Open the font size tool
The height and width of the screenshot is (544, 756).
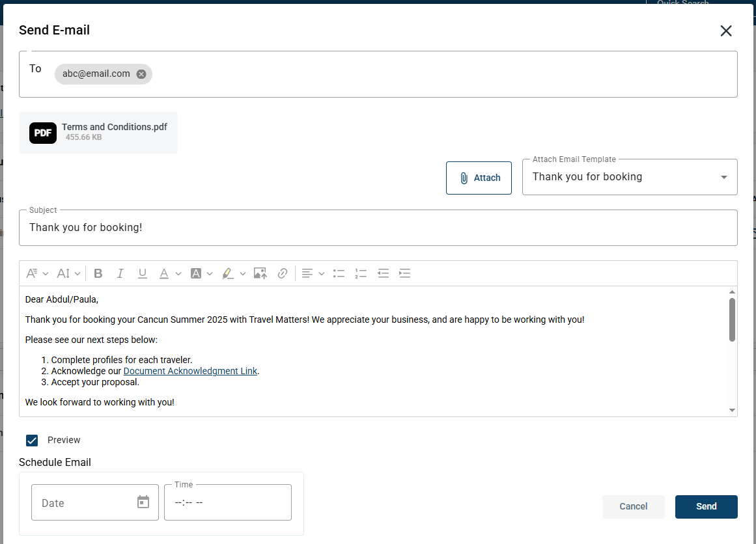click(x=64, y=273)
